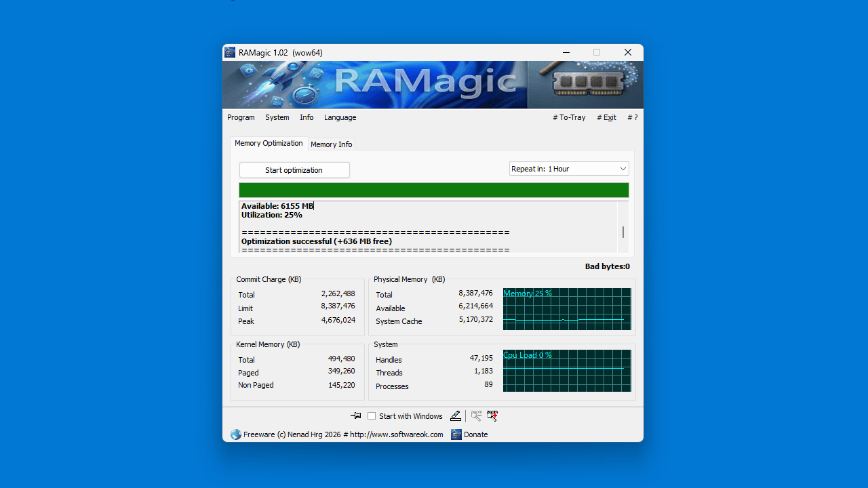Click the green optimization progress bar
This screenshot has width=868, height=488.
pyautogui.click(x=433, y=190)
